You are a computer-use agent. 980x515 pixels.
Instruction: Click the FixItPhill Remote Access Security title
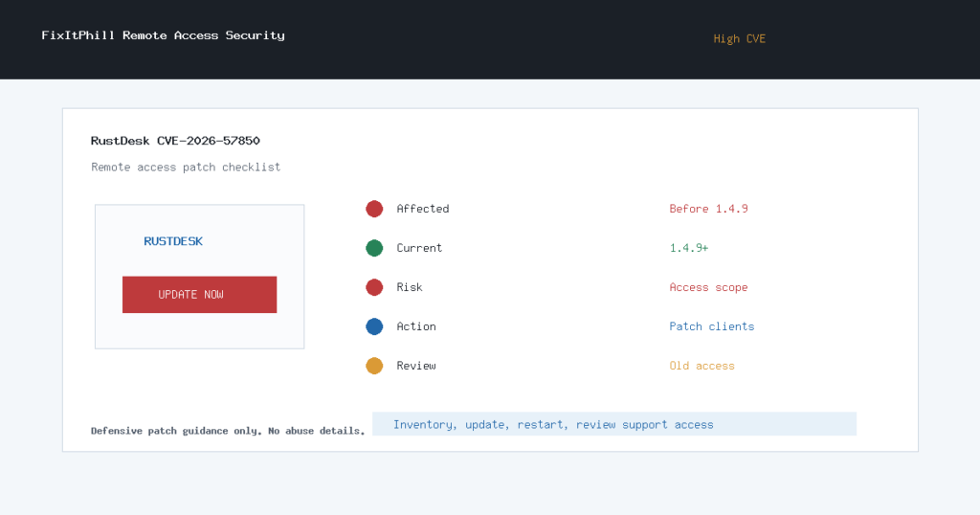click(163, 35)
